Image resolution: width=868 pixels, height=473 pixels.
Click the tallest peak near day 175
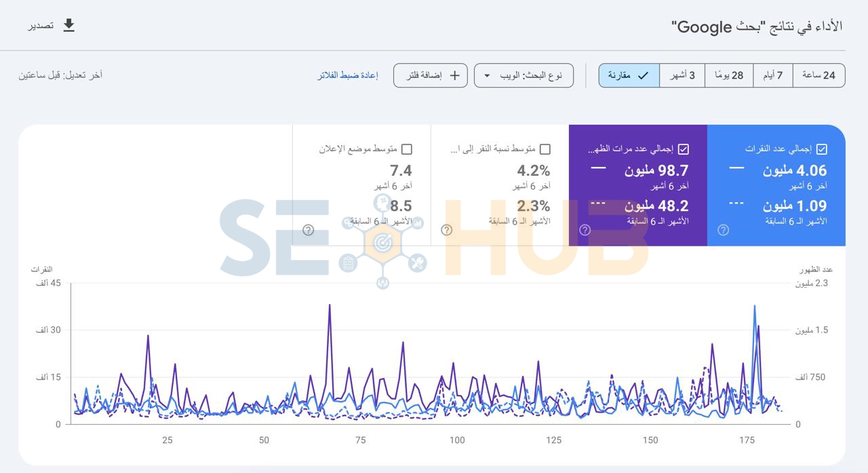click(754, 307)
